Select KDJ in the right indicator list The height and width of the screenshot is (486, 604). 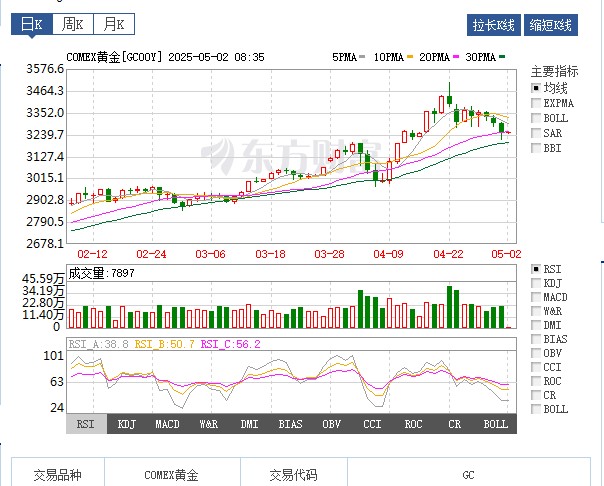point(536,283)
